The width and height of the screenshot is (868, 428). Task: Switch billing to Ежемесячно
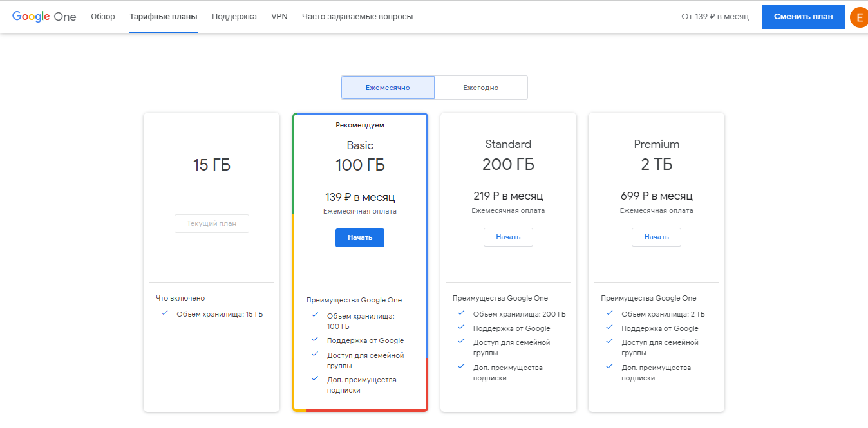tap(388, 88)
